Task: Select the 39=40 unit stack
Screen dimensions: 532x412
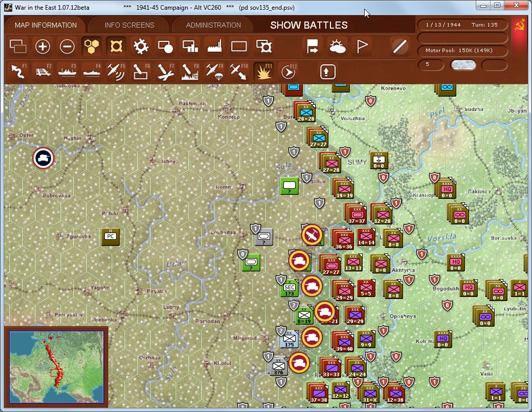Action: (x=344, y=342)
